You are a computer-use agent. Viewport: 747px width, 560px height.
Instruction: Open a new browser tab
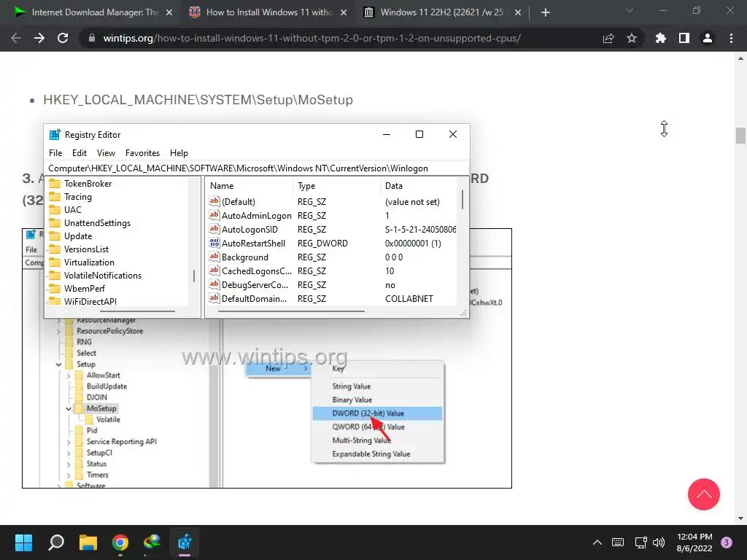coord(546,12)
